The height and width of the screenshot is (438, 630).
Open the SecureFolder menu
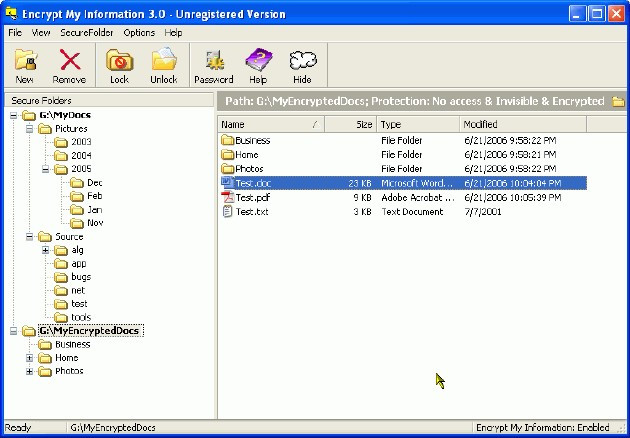pos(87,33)
